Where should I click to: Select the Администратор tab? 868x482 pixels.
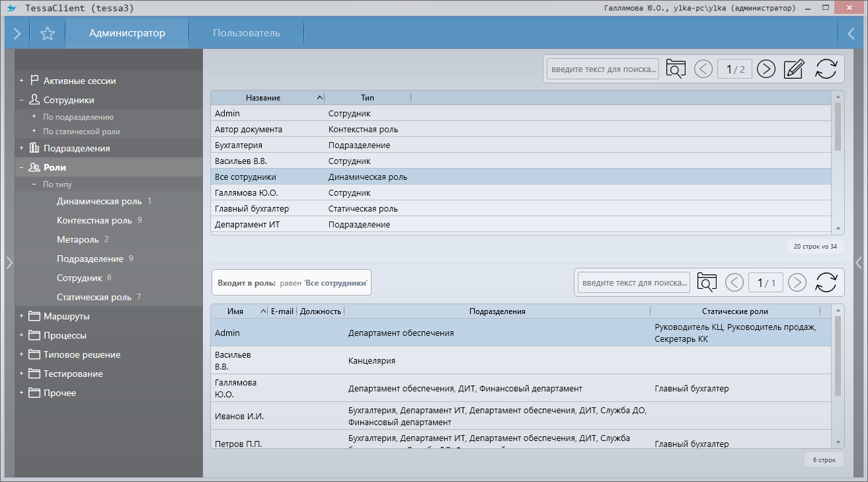pos(127,33)
